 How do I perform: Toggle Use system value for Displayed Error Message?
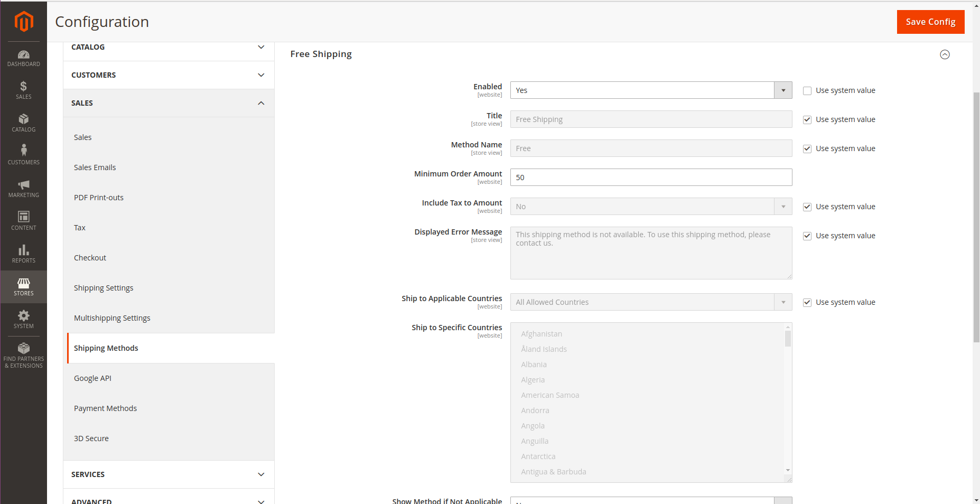pos(807,236)
